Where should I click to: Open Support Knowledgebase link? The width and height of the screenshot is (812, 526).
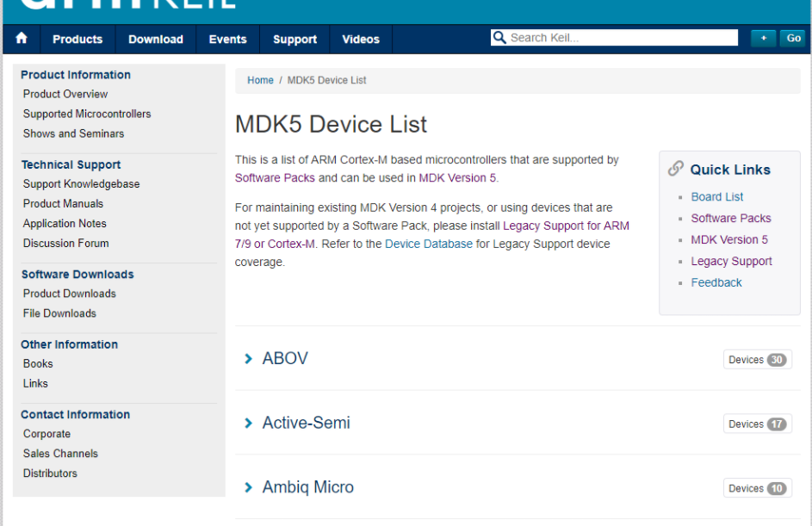(81, 183)
